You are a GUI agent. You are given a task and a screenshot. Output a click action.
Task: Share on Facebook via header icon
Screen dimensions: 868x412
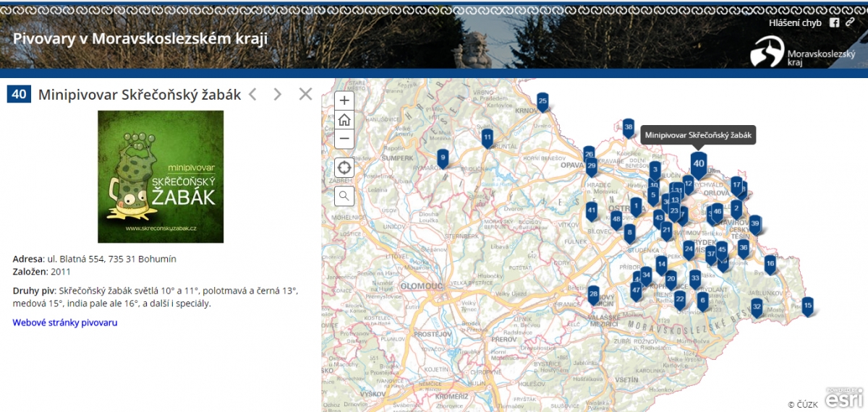point(834,22)
